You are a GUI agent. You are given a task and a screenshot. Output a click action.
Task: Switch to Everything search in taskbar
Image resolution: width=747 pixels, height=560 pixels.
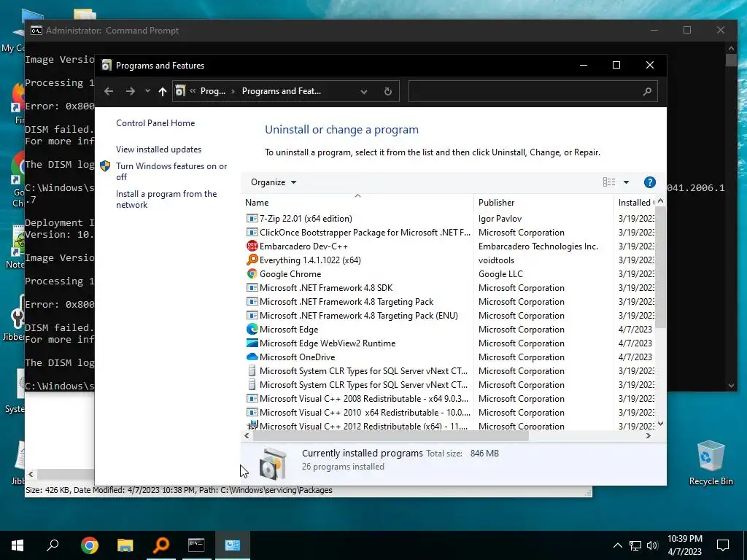coord(161,545)
